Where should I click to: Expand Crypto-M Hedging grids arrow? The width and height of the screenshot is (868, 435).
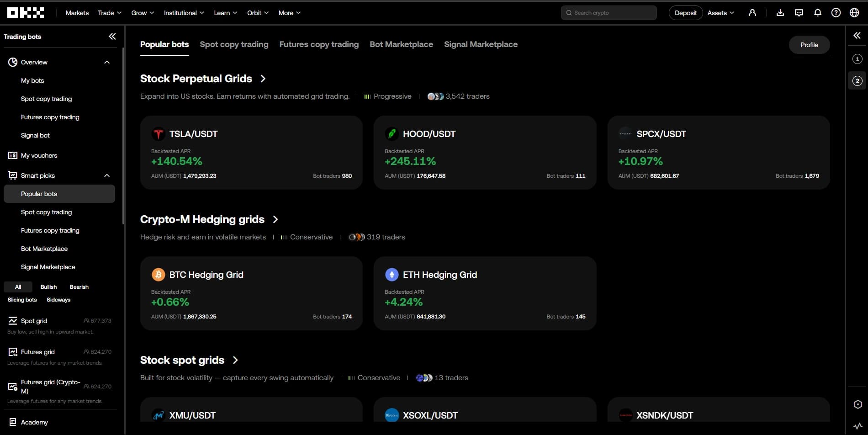[x=275, y=219]
